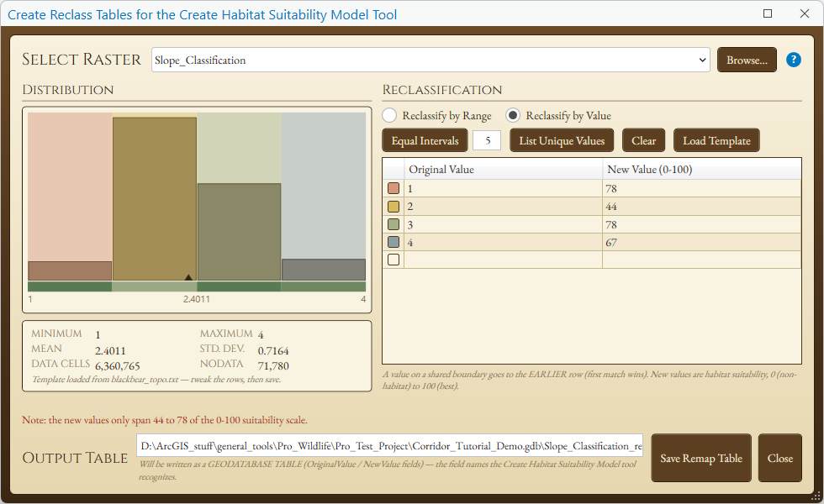
Task: Click the olive histogram bar for value 3
Action: tap(239, 232)
